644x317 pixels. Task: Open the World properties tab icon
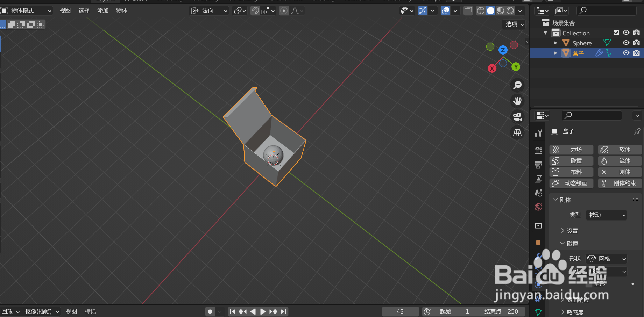(x=538, y=207)
